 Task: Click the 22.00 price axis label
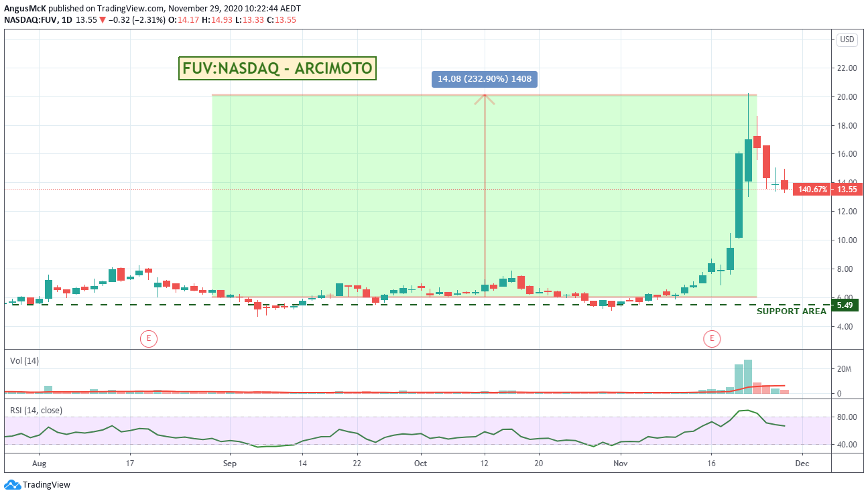[x=847, y=68]
